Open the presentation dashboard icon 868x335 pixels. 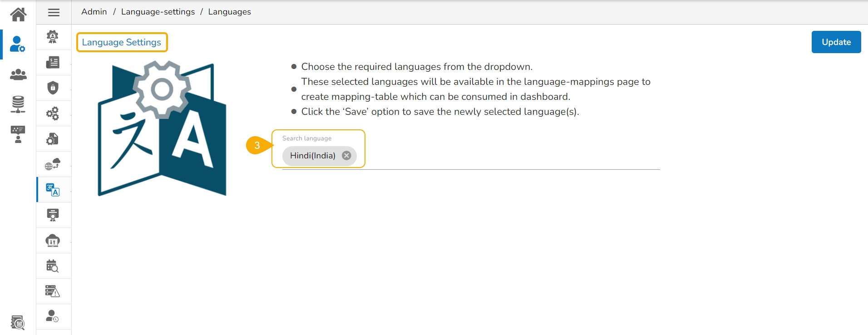18,134
